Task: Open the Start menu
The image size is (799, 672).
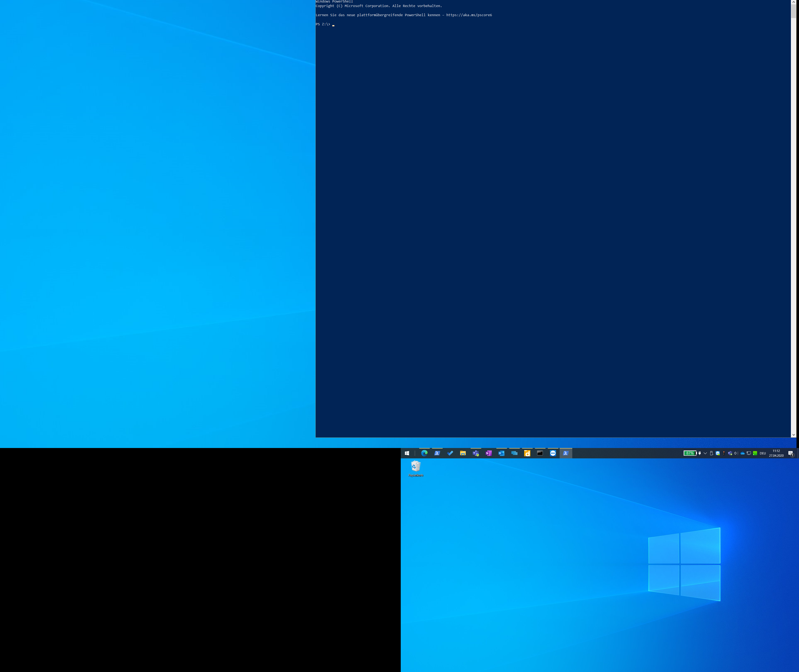Action: tap(407, 453)
